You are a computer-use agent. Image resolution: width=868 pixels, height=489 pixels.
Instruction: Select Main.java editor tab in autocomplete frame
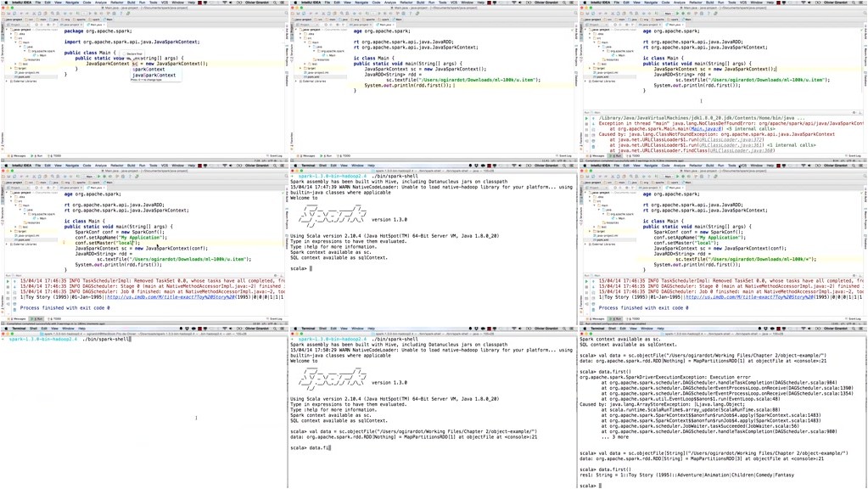[x=95, y=25]
